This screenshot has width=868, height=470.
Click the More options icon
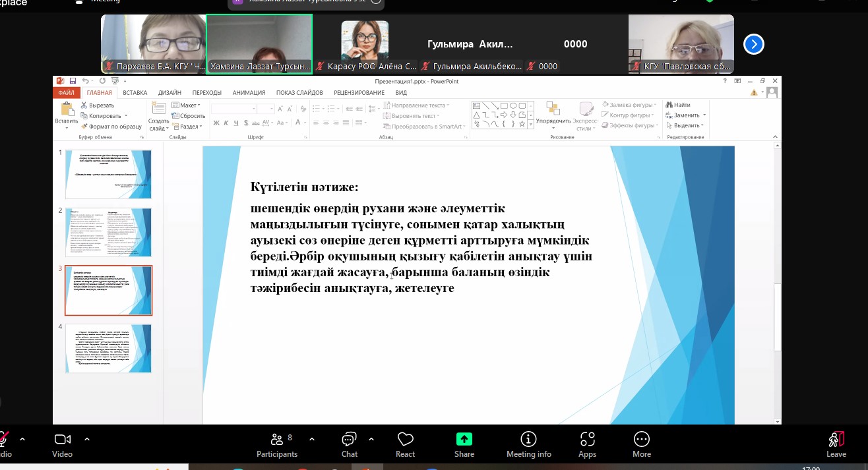click(x=641, y=439)
